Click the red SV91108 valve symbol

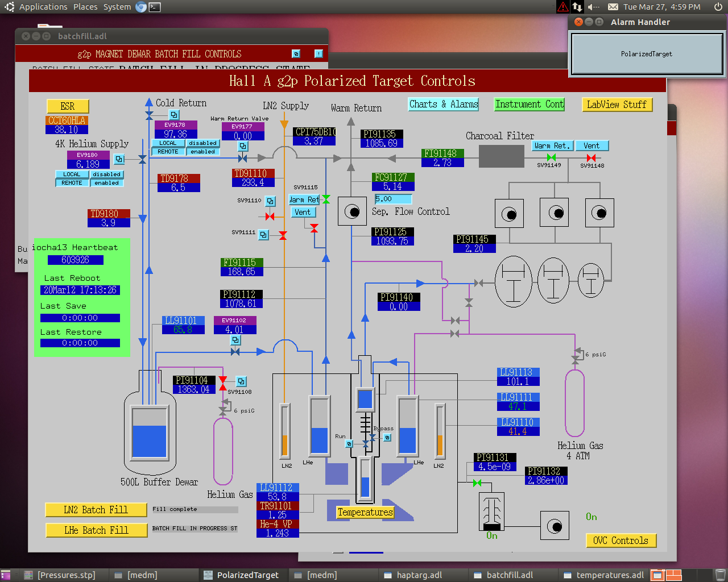223,384
